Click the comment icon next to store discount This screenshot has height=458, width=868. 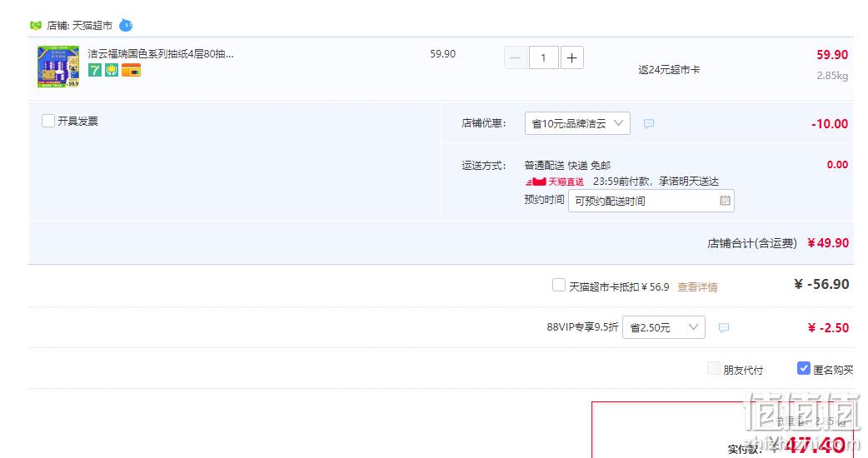[649, 123]
